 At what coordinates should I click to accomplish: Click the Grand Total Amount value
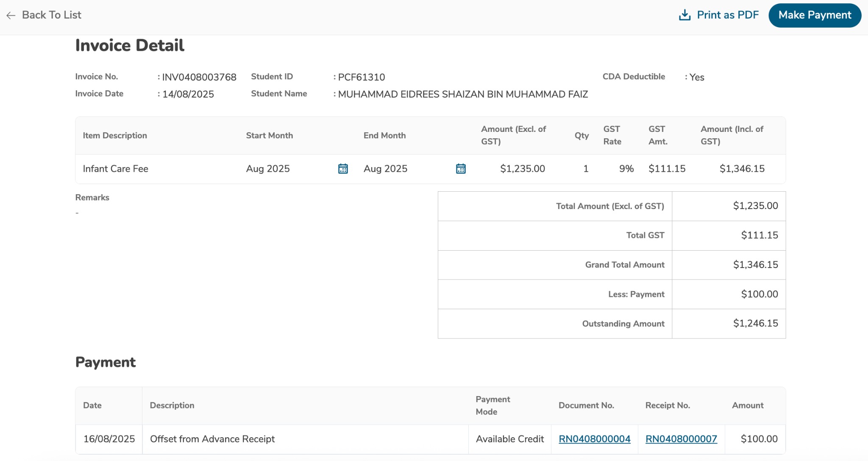point(755,265)
